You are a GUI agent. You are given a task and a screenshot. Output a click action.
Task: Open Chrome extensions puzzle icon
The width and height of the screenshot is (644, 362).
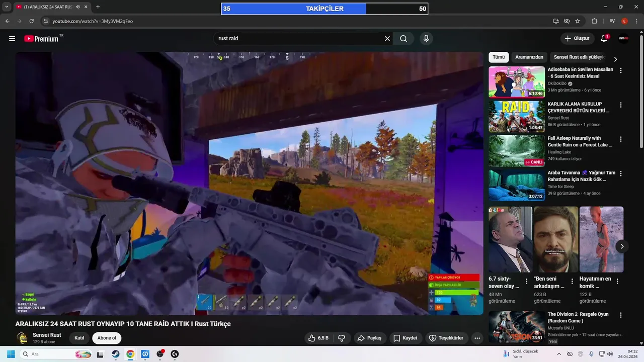tap(595, 21)
